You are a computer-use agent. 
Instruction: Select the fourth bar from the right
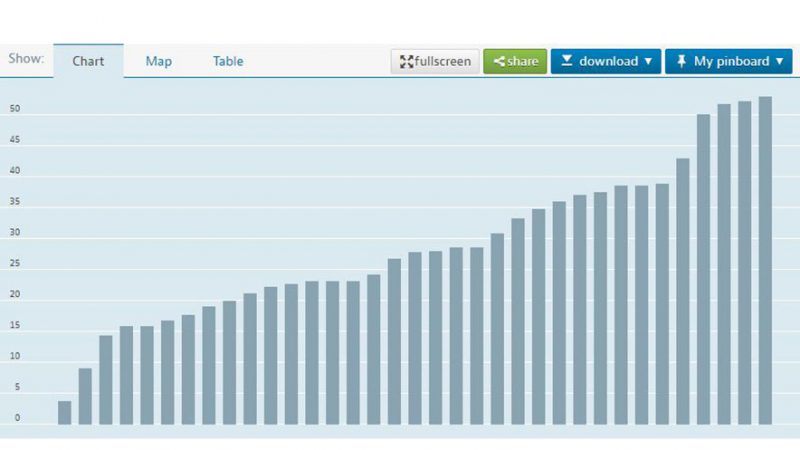703,268
